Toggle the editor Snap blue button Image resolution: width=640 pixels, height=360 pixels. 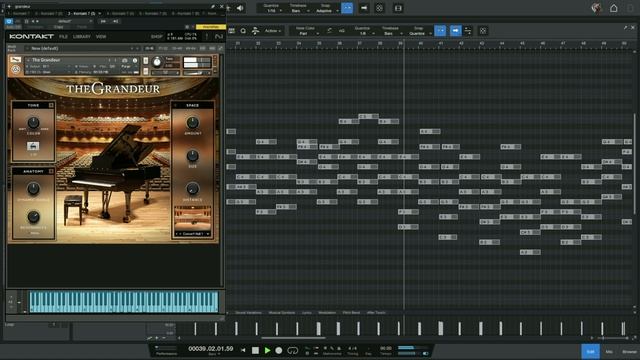pyautogui.click(x=440, y=31)
